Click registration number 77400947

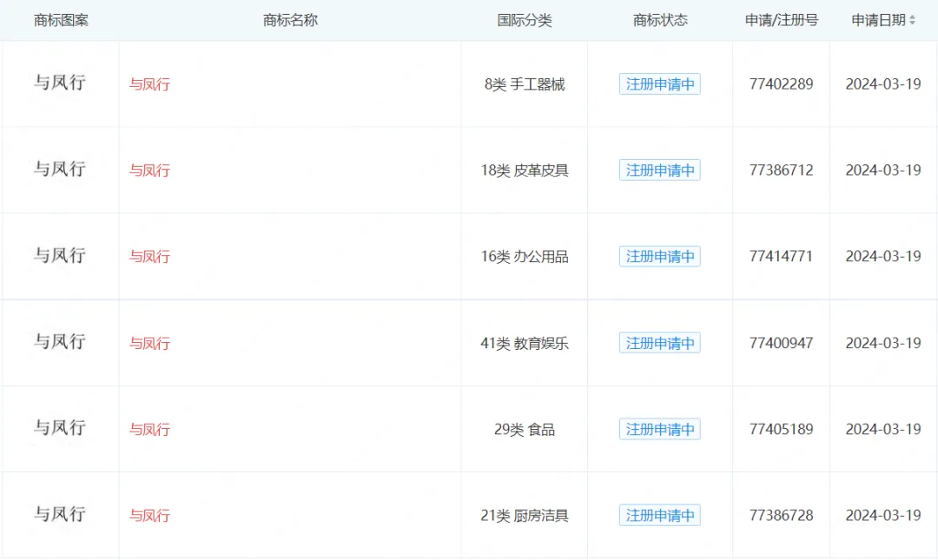782,344
